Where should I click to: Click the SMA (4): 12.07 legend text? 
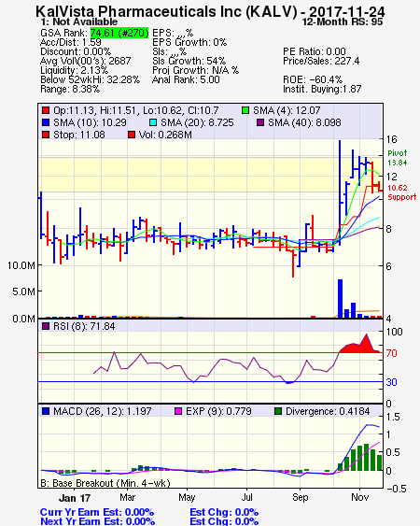287,110
